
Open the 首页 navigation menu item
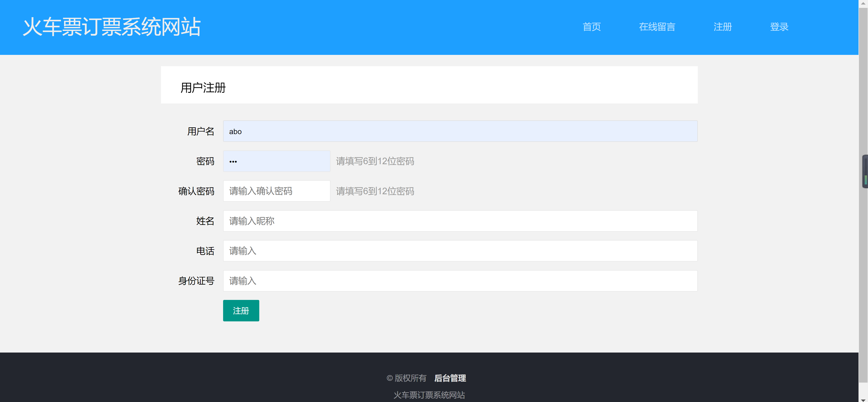coord(592,27)
